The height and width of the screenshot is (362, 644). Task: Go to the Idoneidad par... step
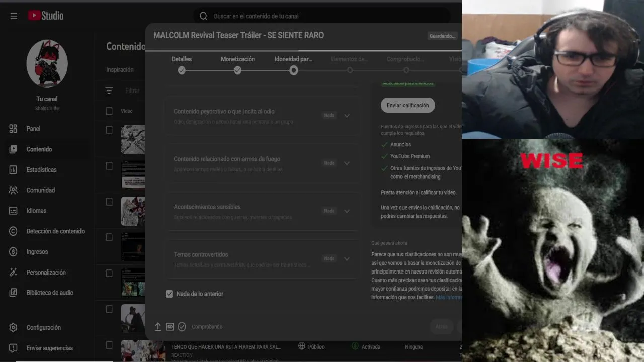point(293,59)
